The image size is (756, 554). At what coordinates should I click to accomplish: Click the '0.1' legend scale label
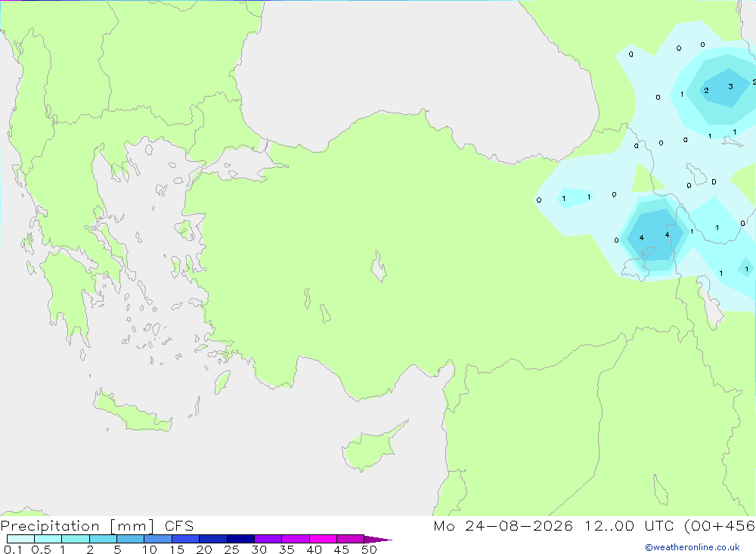(x=13, y=549)
